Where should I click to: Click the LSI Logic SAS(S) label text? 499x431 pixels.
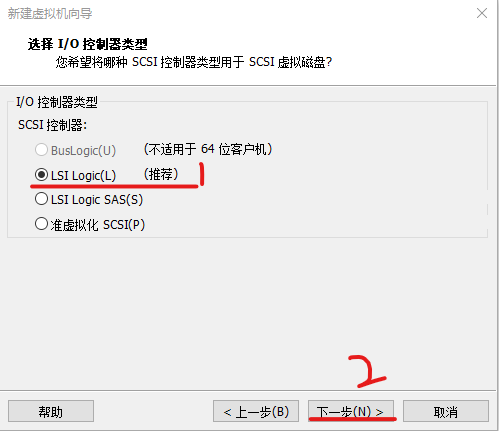click(x=97, y=200)
